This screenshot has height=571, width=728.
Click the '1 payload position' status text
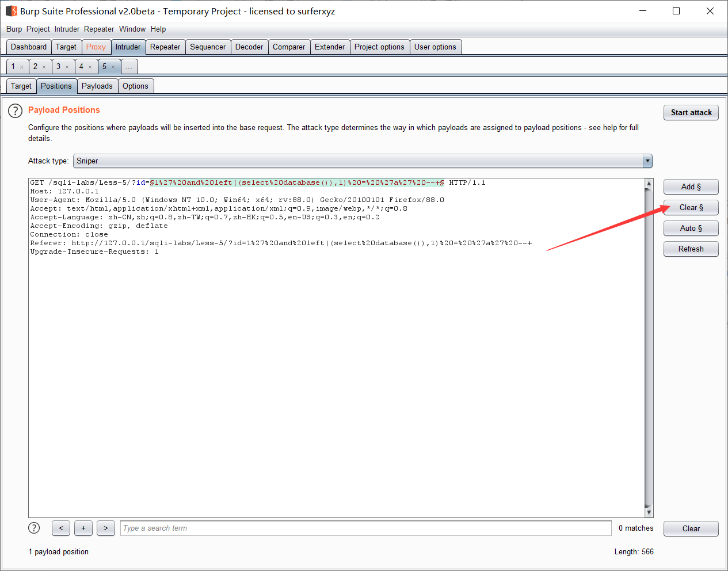pos(59,551)
